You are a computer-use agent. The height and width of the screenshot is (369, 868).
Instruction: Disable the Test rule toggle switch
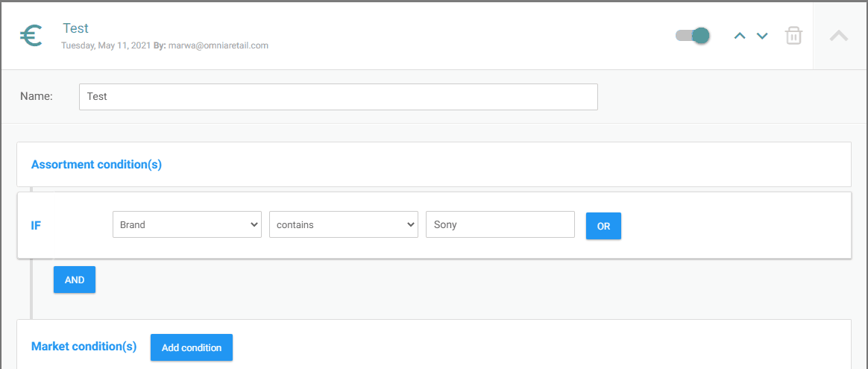coord(693,36)
